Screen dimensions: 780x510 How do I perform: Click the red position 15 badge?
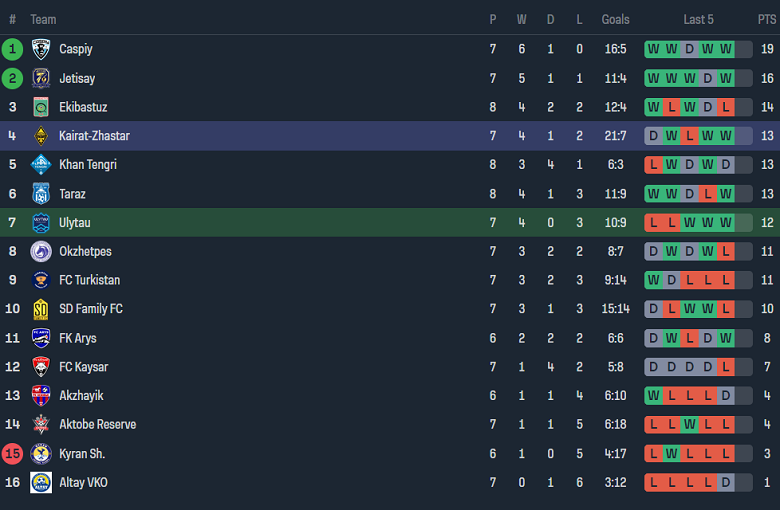click(x=12, y=454)
